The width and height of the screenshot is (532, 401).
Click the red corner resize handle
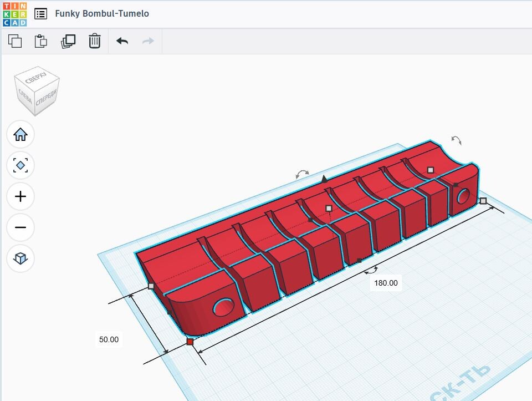point(190,342)
